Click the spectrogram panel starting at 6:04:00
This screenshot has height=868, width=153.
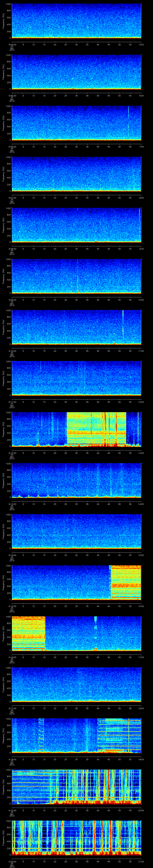[77, 21]
